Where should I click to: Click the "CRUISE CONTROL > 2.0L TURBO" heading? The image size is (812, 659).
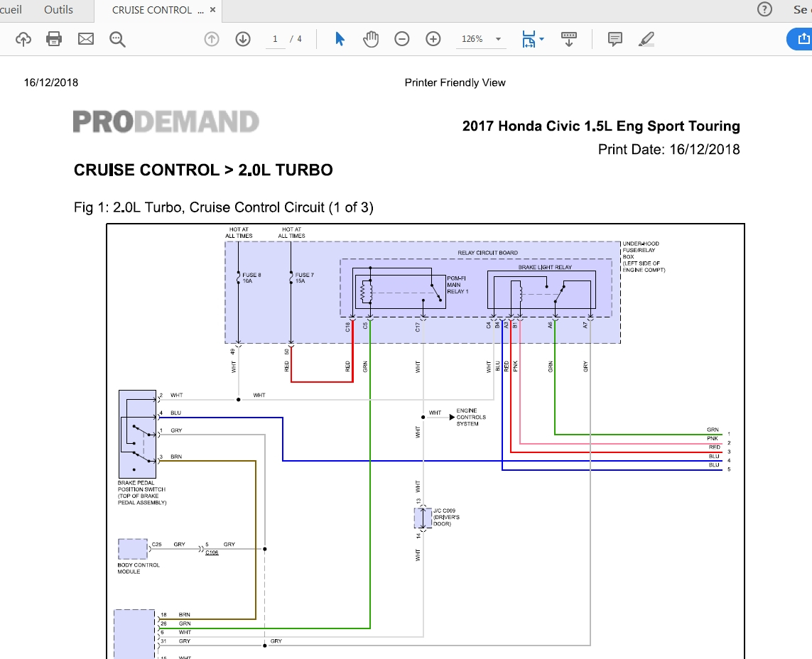pyautogui.click(x=203, y=170)
